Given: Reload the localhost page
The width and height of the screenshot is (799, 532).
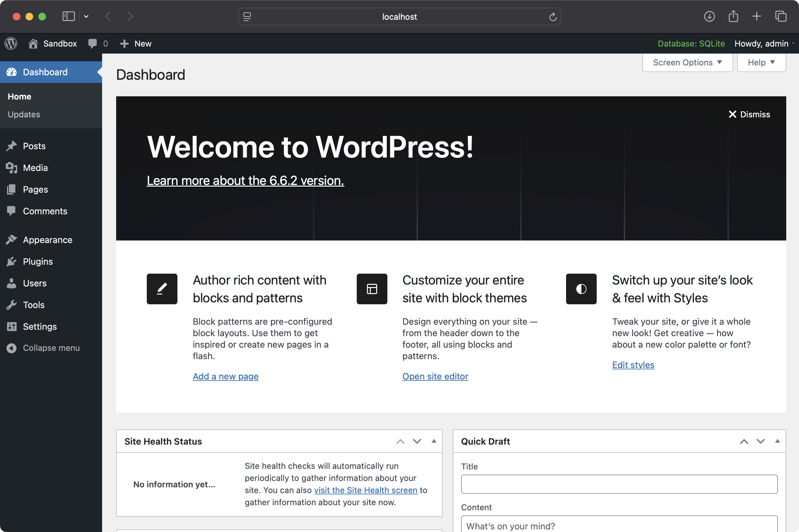Looking at the screenshot, I should [553, 17].
